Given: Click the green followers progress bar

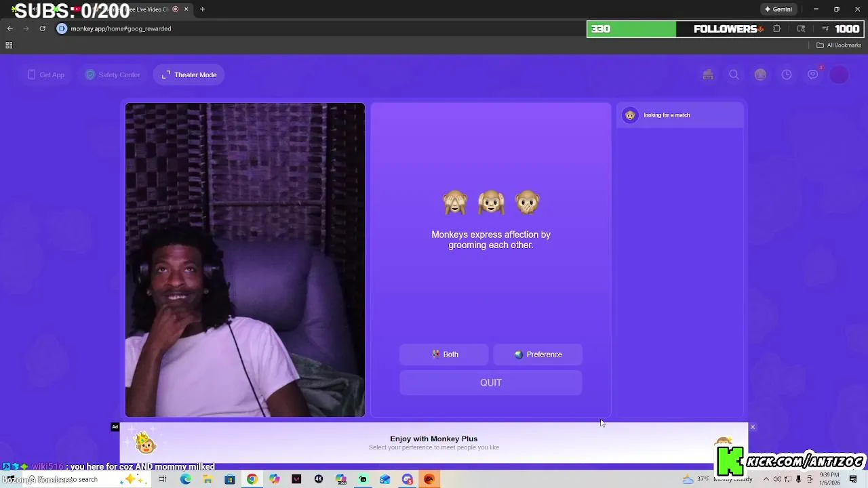Looking at the screenshot, I should pyautogui.click(x=631, y=29).
